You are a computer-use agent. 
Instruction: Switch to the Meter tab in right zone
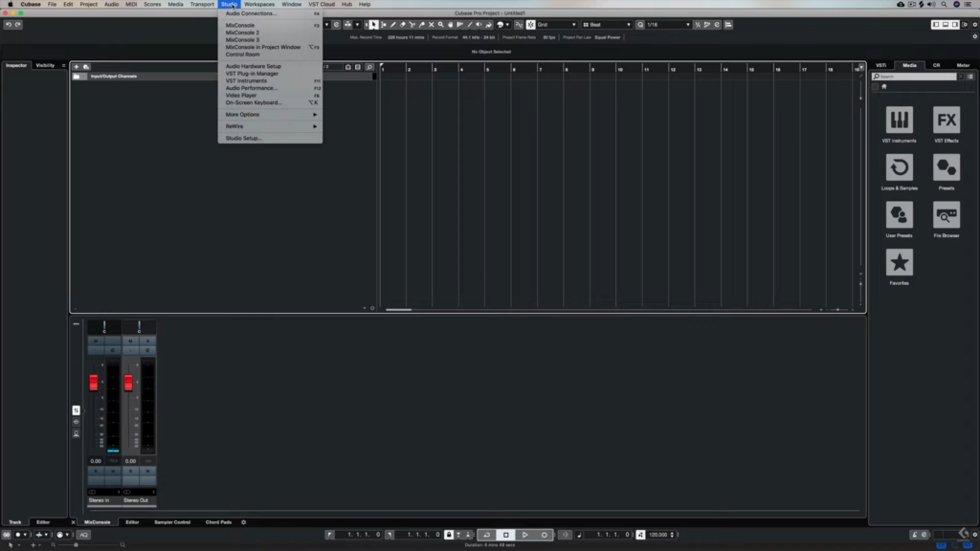(x=963, y=65)
